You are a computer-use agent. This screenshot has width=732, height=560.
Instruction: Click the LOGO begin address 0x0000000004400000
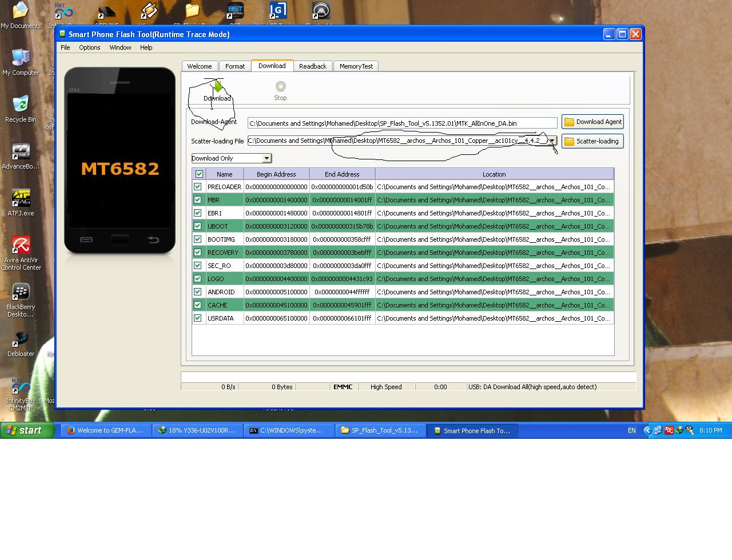click(276, 279)
